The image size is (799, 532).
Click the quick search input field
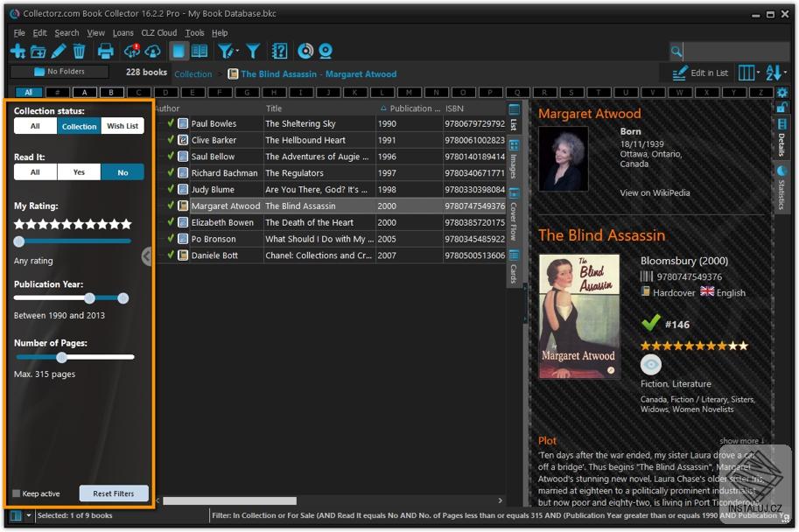tap(736, 51)
